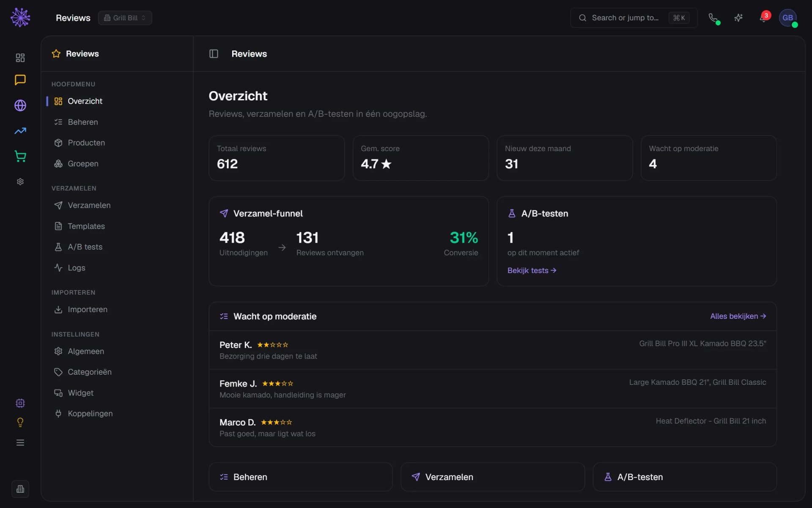Open the chat messages icon in left rail
Viewport: 812px width, 508px height.
point(20,80)
